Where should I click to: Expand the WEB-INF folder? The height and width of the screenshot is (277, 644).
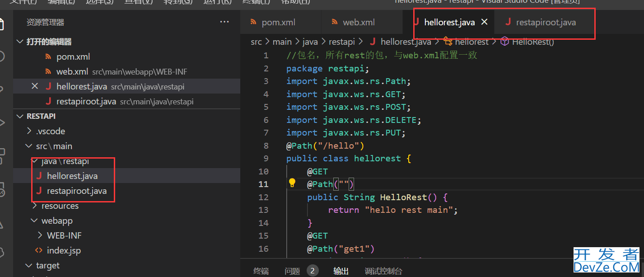pos(40,235)
